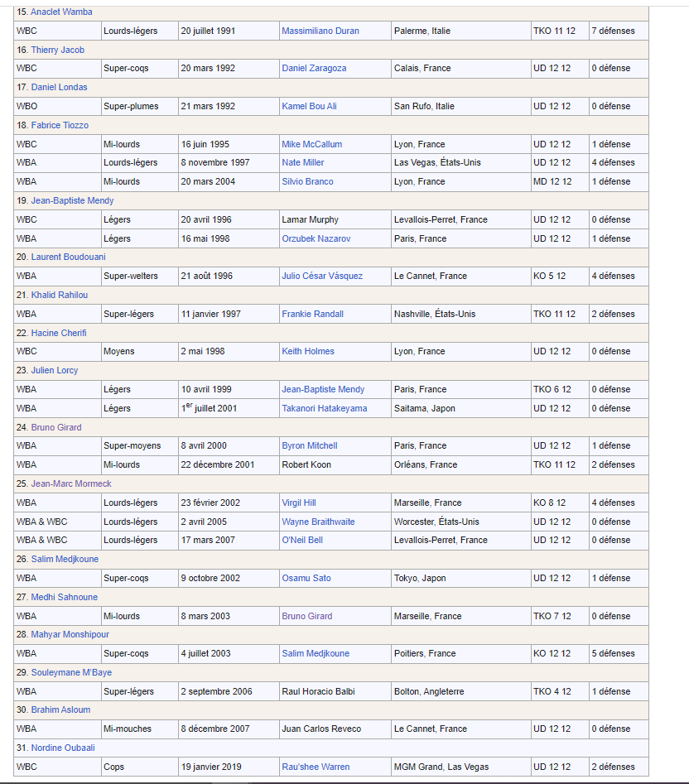
Task: Click the Wayne Braithwaite link
Action: (318, 522)
